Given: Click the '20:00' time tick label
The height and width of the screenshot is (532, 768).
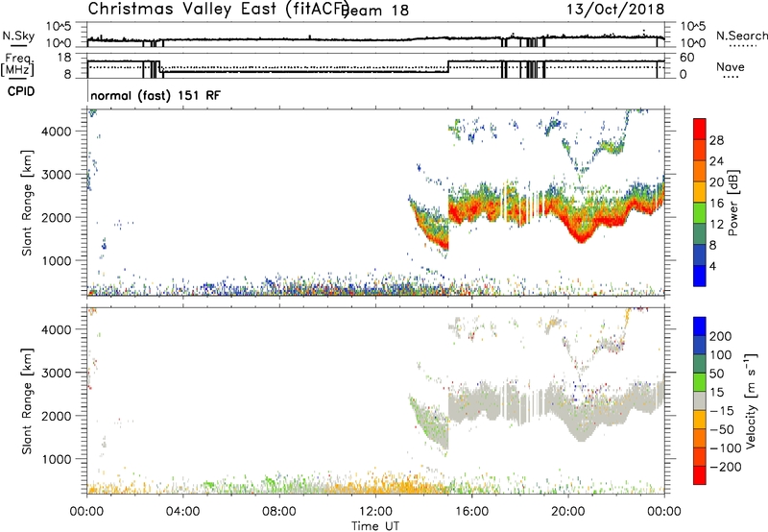Looking at the screenshot, I should point(568,512).
